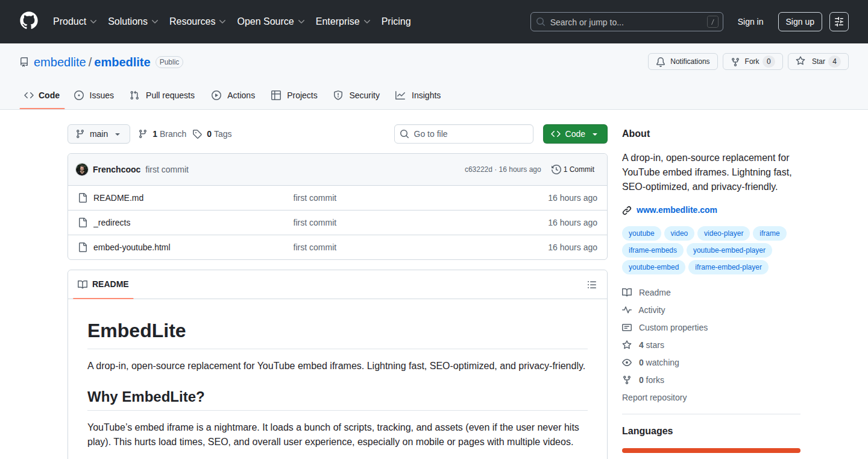Click the _redirects file icon
868x459 pixels.
tap(83, 223)
